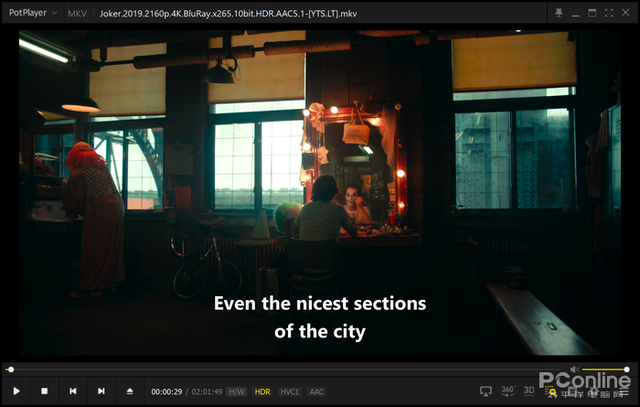
Task: Click the volume slider knob
Action: click(627, 369)
